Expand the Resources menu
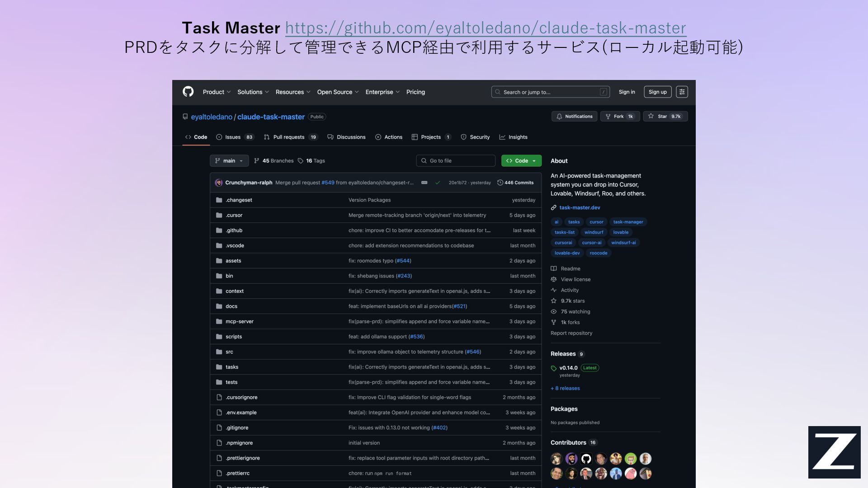868x488 pixels. coord(293,92)
